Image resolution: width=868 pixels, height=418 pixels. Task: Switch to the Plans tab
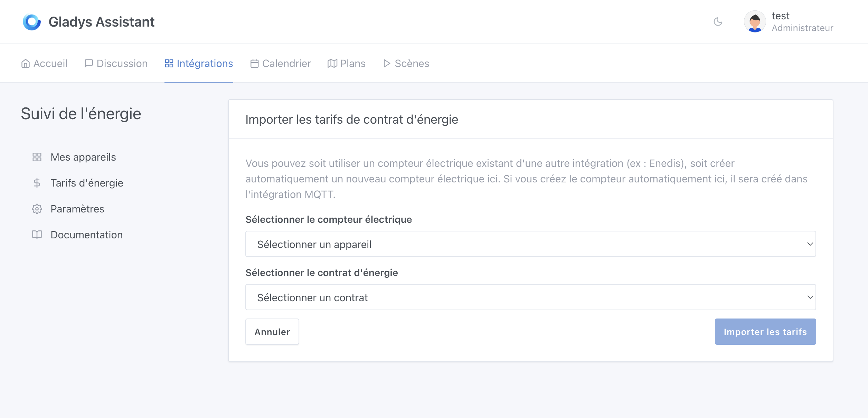(x=346, y=64)
